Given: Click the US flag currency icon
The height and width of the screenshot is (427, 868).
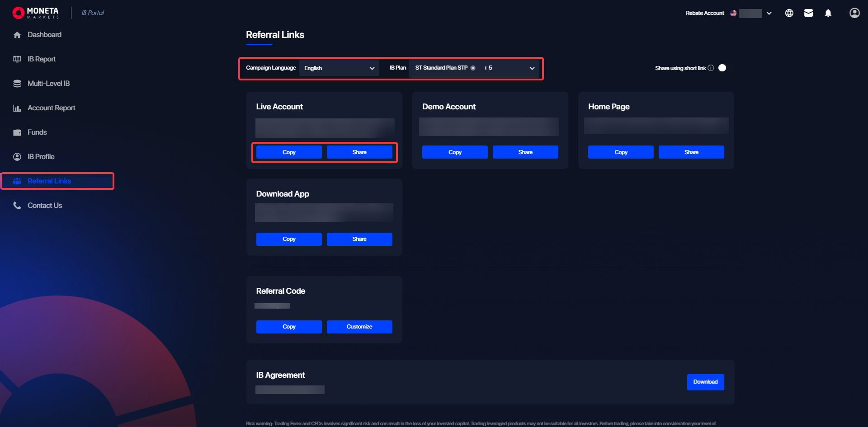Looking at the screenshot, I should click(733, 13).
